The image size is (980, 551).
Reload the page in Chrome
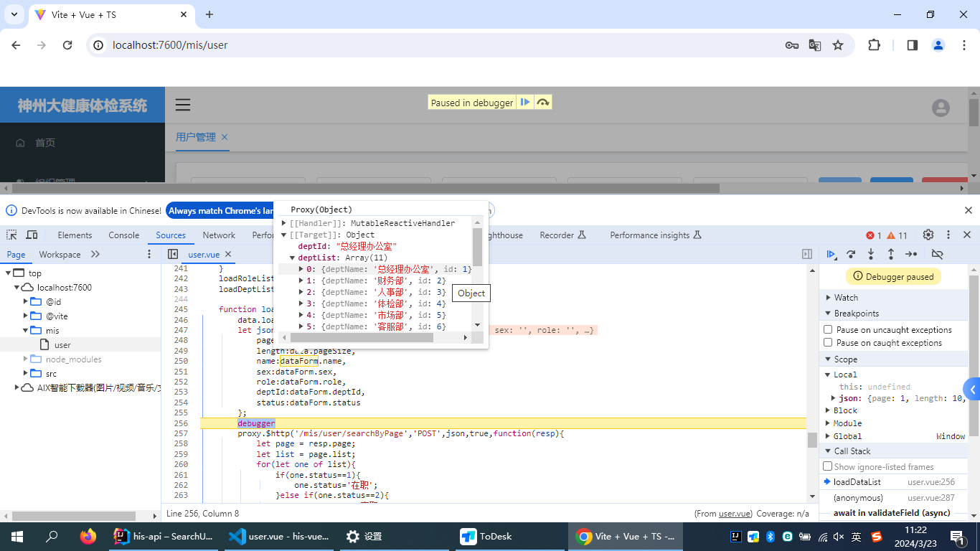[x=67, y=44]
